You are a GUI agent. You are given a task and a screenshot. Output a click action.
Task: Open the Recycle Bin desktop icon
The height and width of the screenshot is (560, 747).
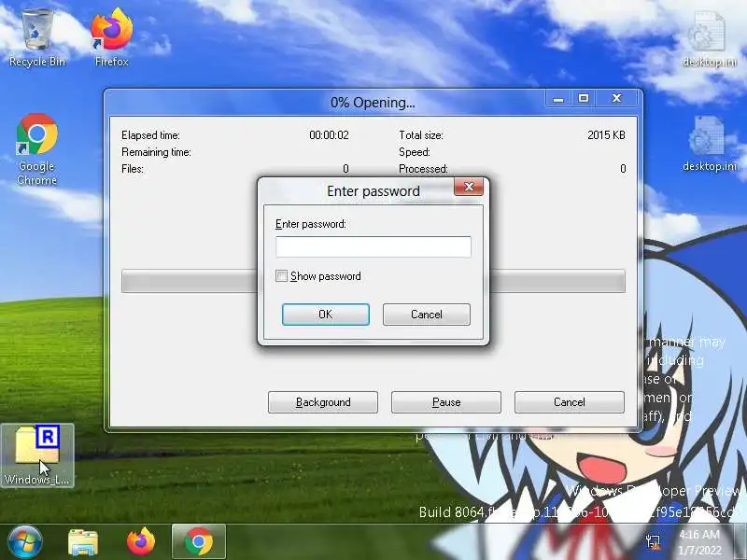pos(37,38)
